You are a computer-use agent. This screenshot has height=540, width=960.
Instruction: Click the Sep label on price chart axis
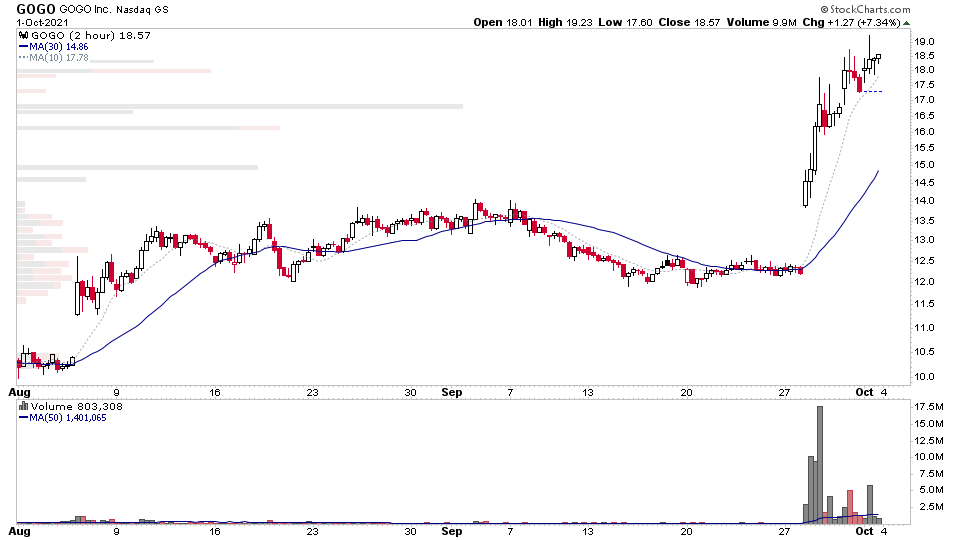pyautogui.click(x=452, y=392)
